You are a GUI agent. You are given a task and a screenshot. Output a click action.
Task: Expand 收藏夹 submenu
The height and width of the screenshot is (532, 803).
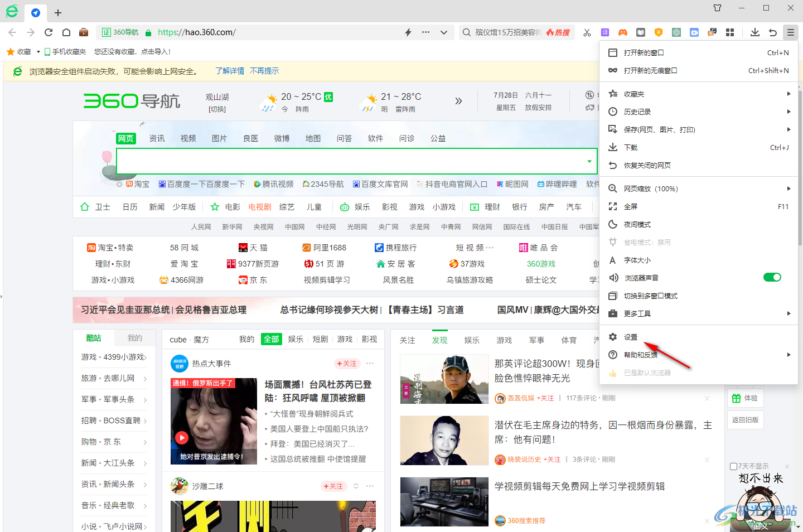(699, 94)
